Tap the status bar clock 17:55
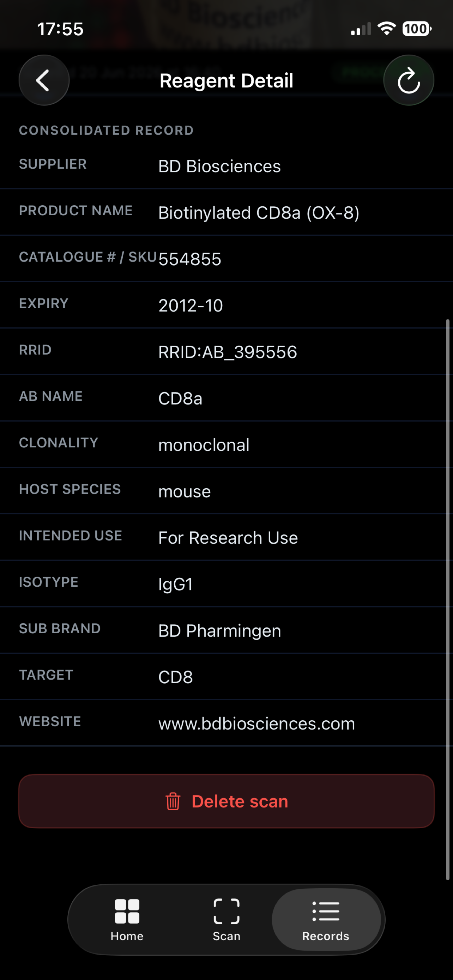453x980 pixels. coord(60,29)
